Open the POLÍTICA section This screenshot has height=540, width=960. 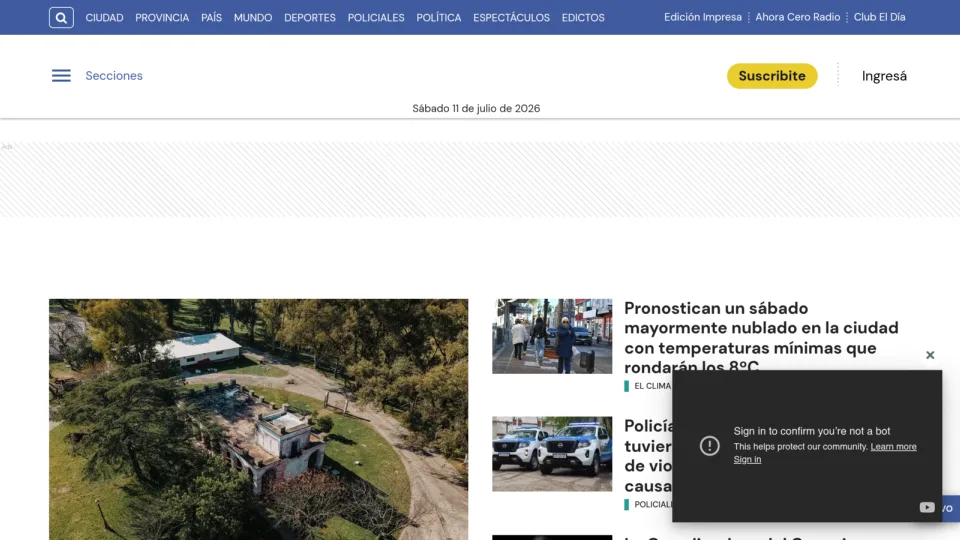(439, 18)
